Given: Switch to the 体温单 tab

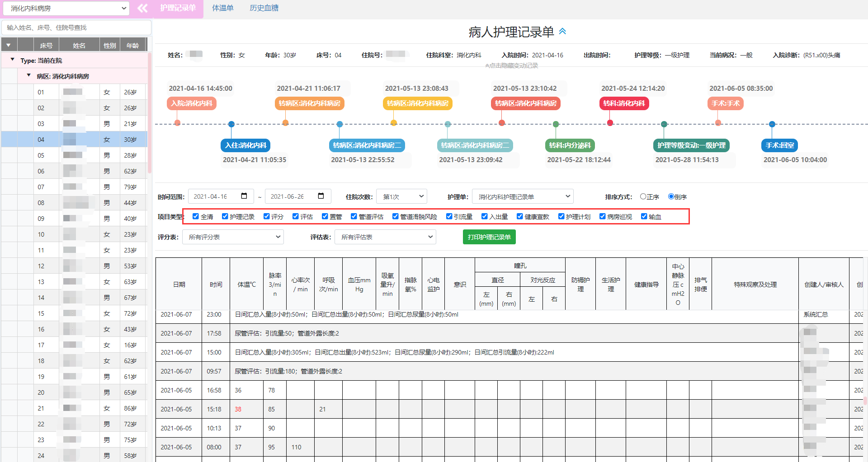Looking at the screenshot, I should tap(223, 8).
